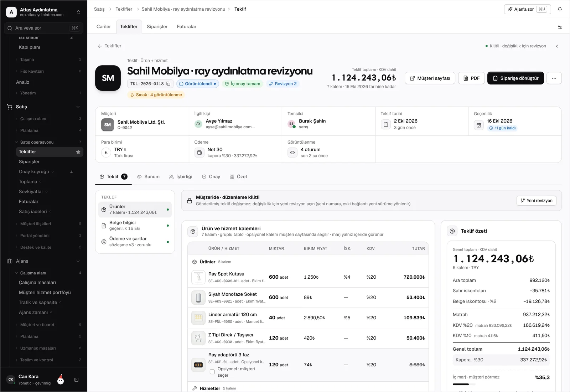This screenshot has width=570, height=392.
Task: Open the İşbirliği tab
Action: (x=181, y=177)
